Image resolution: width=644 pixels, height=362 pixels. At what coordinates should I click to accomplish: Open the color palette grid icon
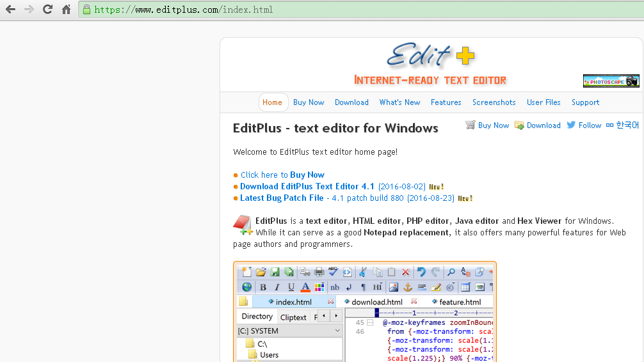[x=319, y=287]
